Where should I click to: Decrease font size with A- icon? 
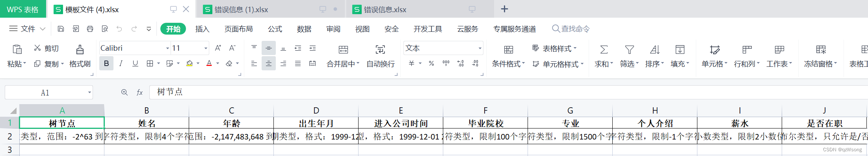coord(232,48)
